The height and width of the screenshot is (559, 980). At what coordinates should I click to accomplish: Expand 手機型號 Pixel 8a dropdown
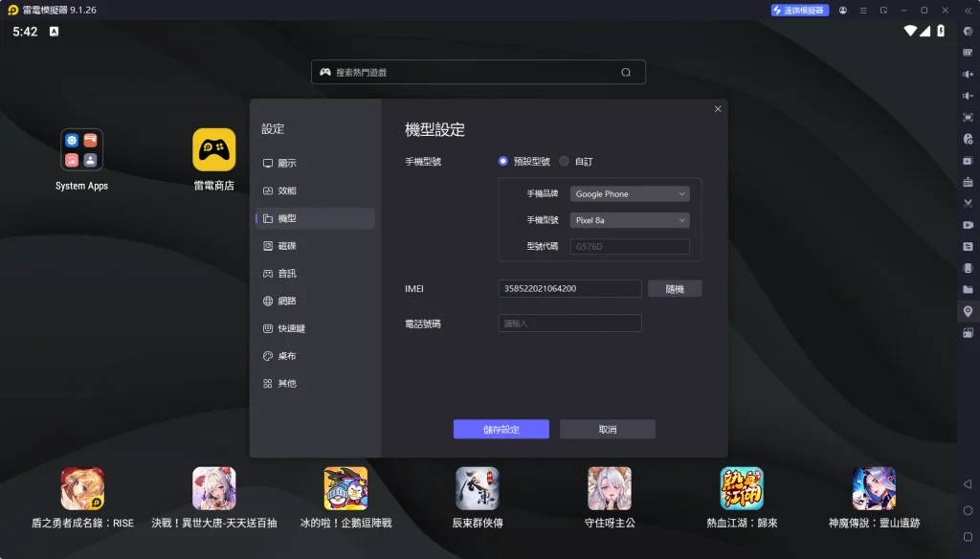coord(630,220)
